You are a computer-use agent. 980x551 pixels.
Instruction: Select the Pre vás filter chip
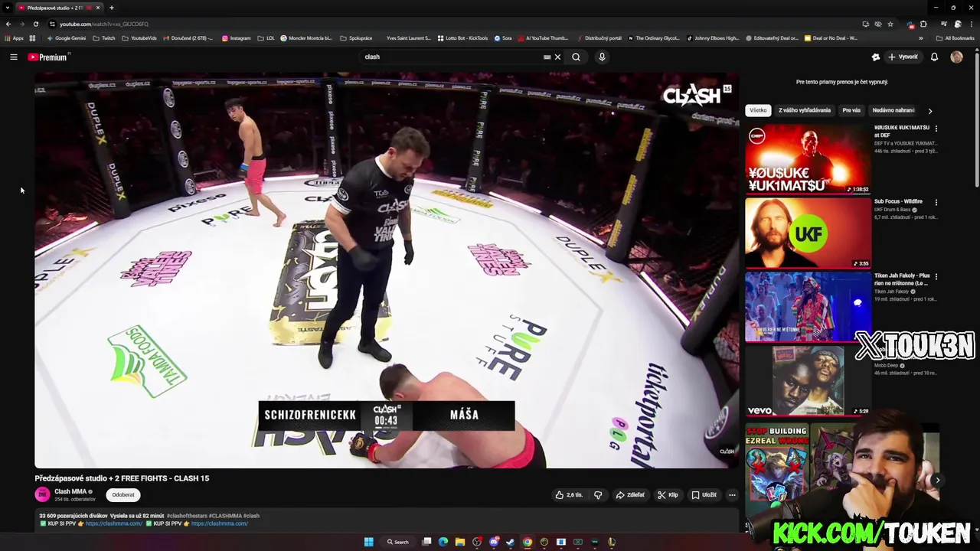(x=851, y=110)
